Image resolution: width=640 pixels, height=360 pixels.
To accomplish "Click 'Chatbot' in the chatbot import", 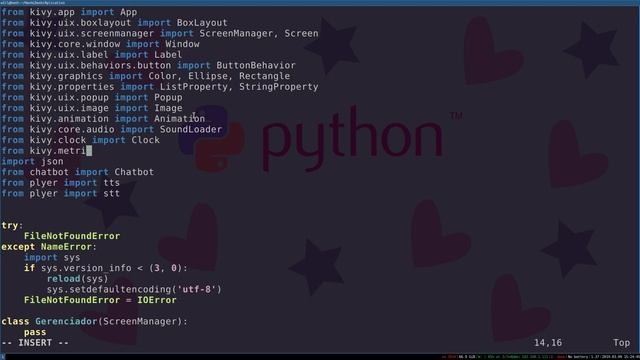I will (x=134, y=172).
